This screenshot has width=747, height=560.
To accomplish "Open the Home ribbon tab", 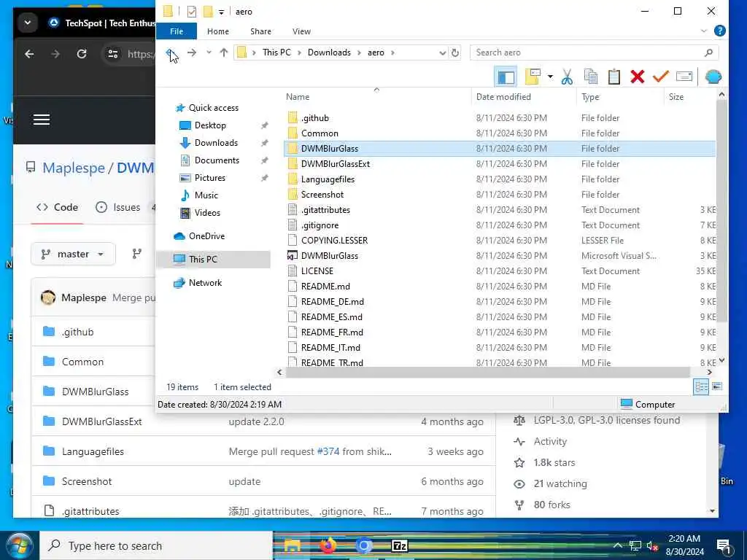I will (x=217, y=31).
